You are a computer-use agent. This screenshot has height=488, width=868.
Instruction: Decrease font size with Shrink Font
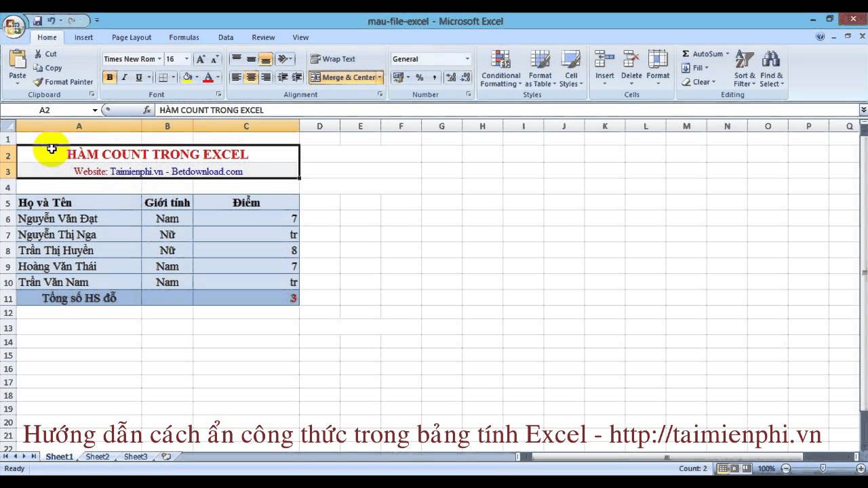(x=214, y=59)
